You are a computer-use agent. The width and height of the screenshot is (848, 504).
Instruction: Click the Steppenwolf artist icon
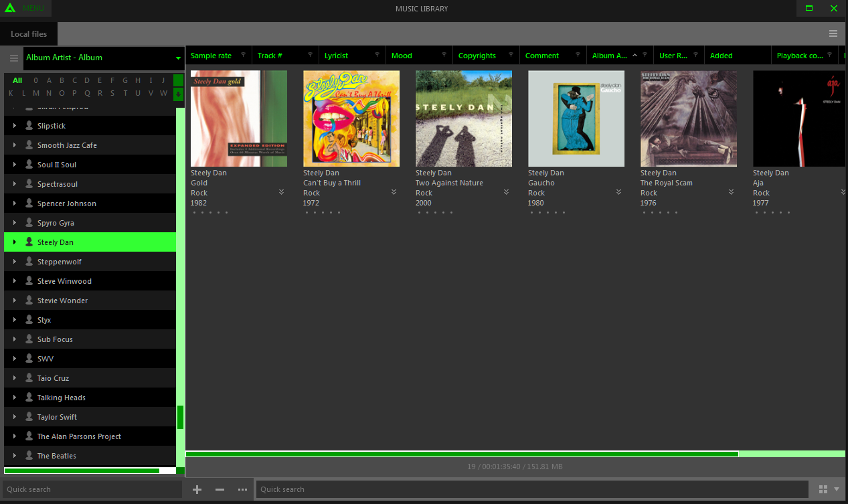29,262
